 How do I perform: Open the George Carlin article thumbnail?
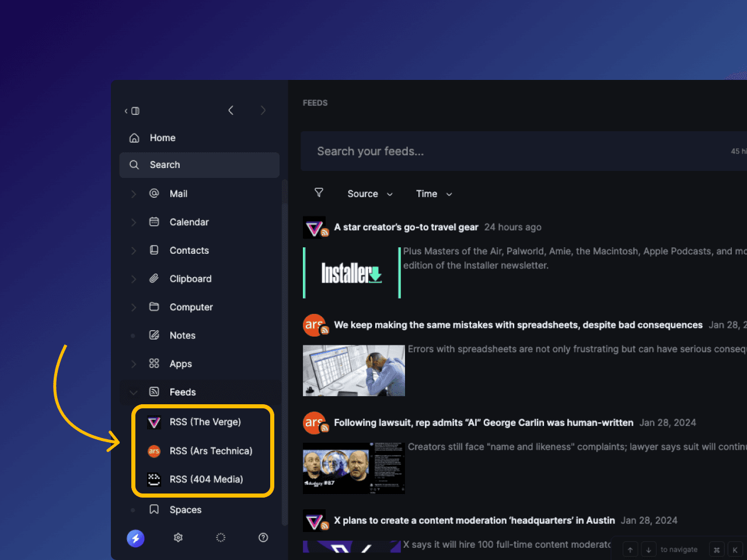point(354,468)
